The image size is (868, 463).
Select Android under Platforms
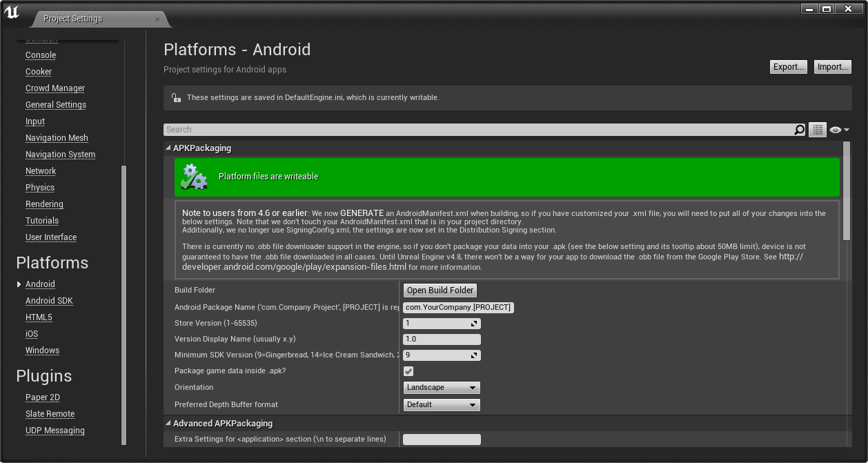(x=40, y=284)
